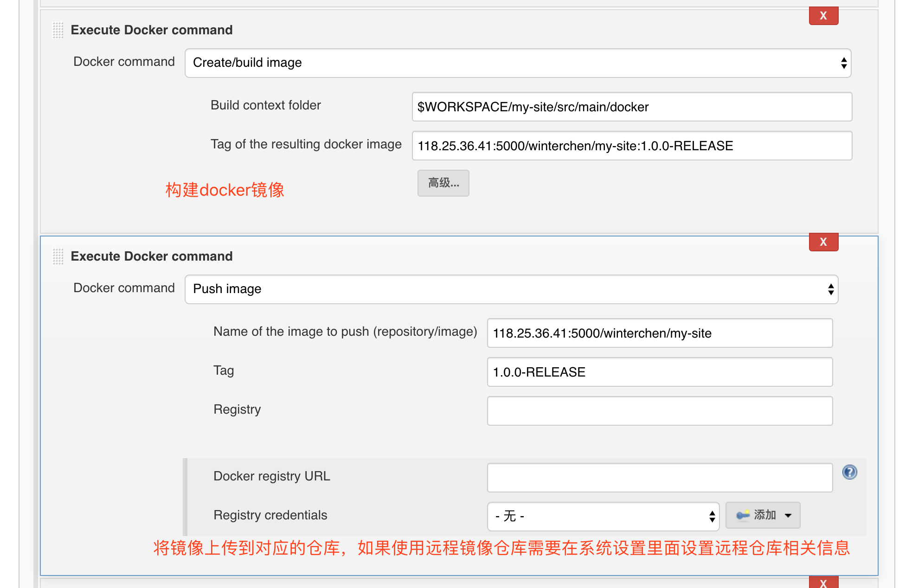This screenshot has height=588, width=912.
Task: Click the Tag field containing 1.0.0-RELEASE
Action: click(660, 372)
